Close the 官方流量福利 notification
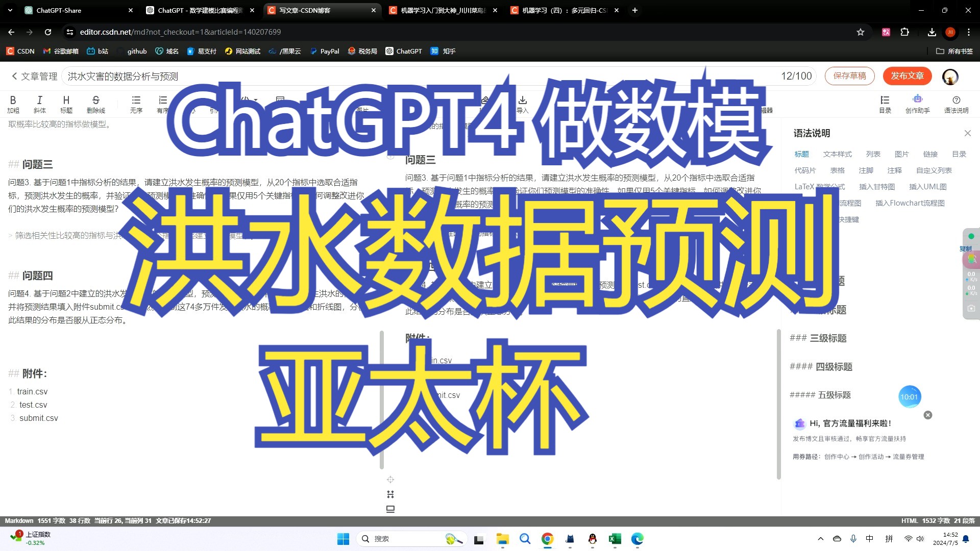Viewport: 980px width, 551px height. pyautogui.click(x=928, y=415)
